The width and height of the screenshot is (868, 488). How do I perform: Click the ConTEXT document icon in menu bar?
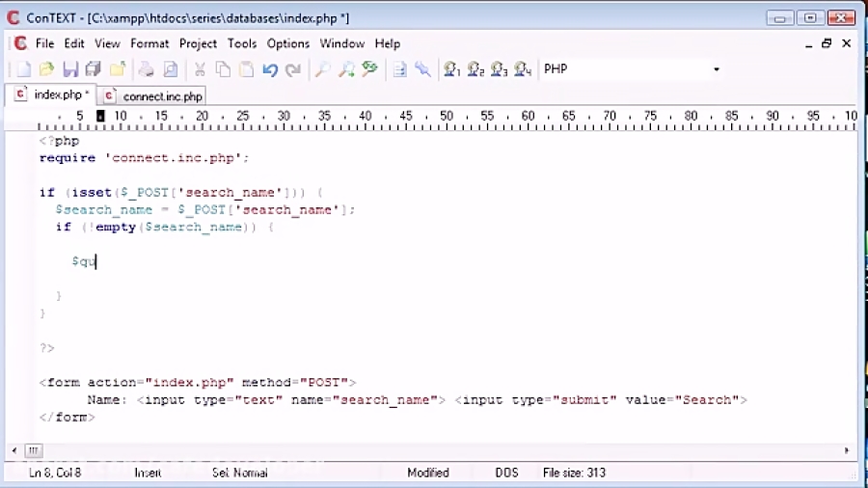point(20,43)
